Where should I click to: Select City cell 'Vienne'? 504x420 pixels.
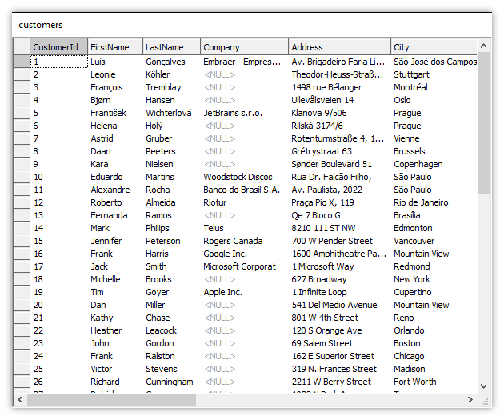pyautogui.click(x=434, y=138)
